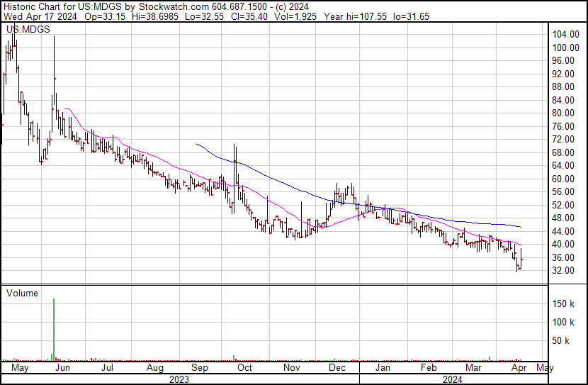Select the Feb month label on time axis

click(x=428, y=368)
